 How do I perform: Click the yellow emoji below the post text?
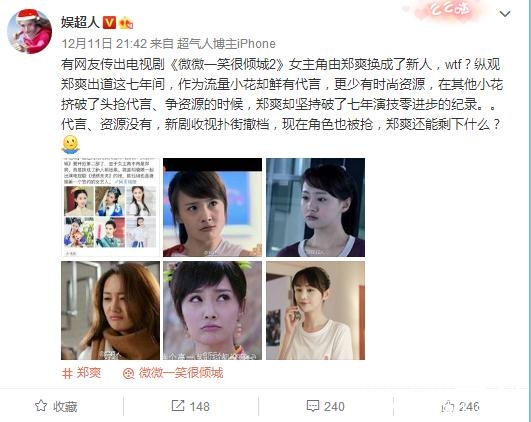tap(70, 145)
